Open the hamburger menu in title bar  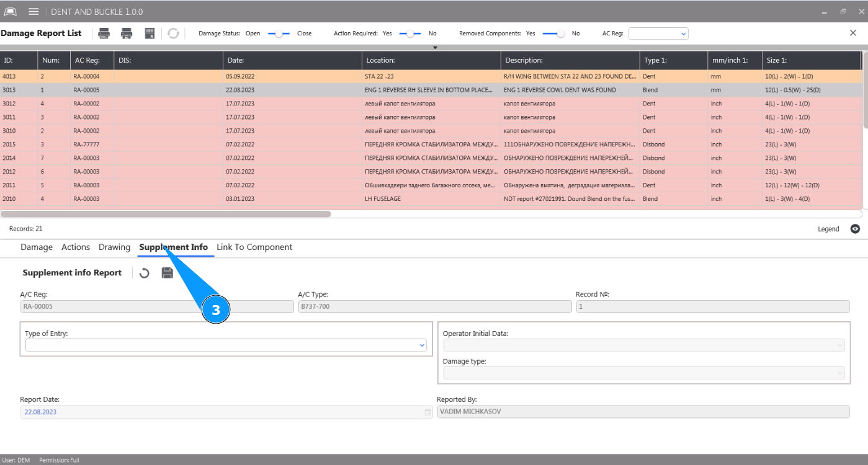[34, 12]
